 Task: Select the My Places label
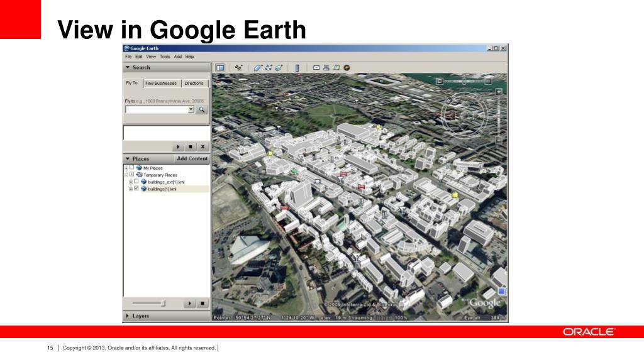[153, 168]
